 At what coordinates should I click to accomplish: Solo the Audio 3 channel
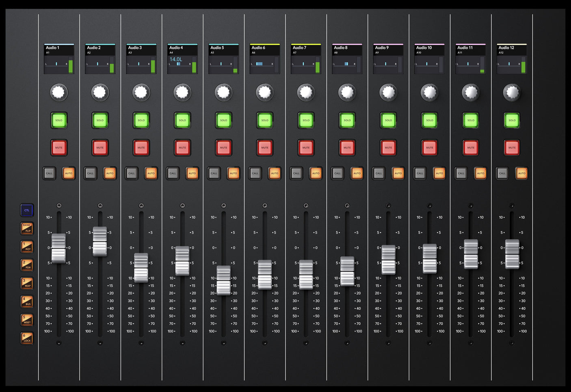point(141,121)
